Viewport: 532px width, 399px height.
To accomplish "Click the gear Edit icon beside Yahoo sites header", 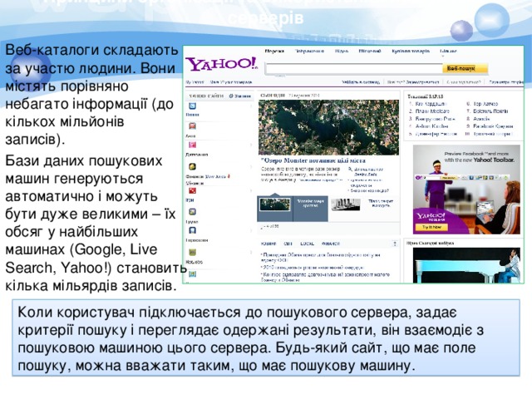I will coord(231,96).
